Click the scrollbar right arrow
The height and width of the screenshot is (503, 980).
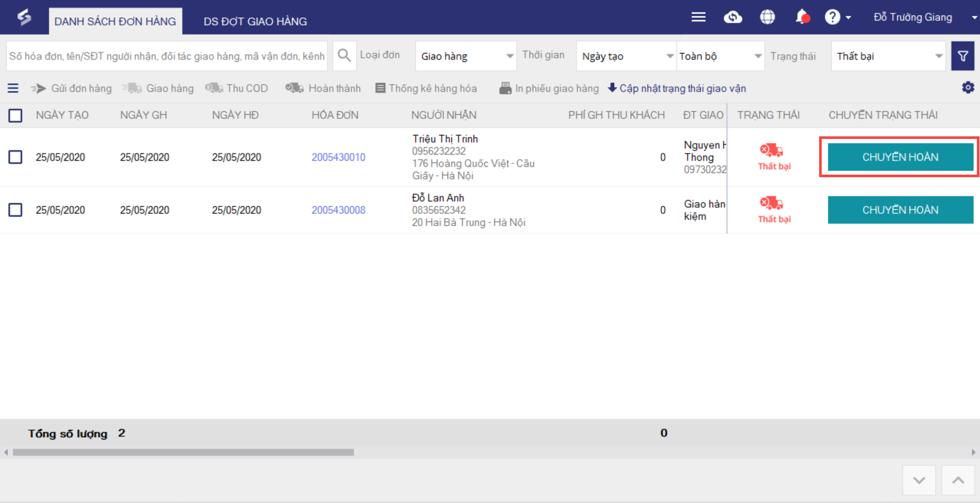(973, 452)
